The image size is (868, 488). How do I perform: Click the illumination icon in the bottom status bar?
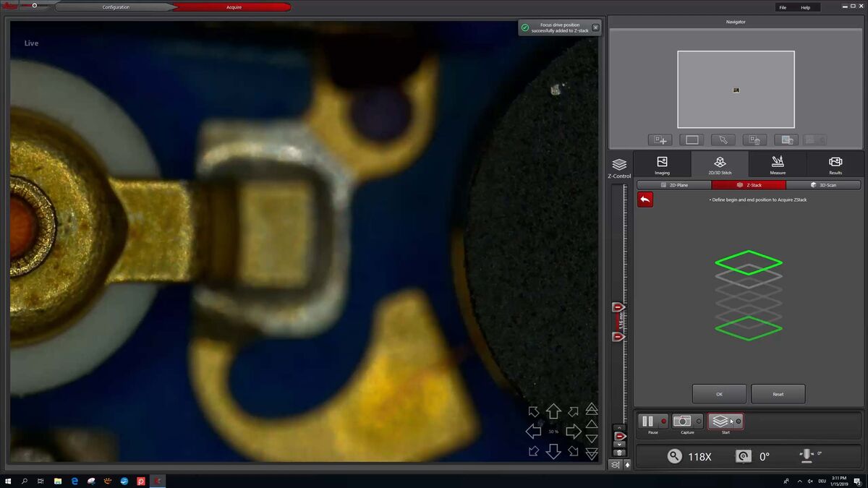point(807,455)
